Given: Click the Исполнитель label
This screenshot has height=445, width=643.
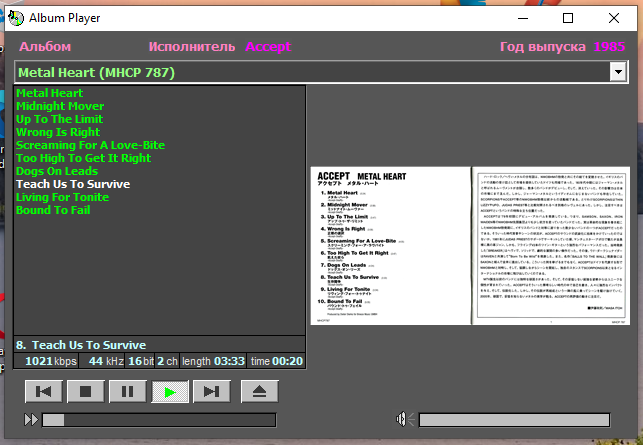Looking at the screenshot, I should 192,47.
